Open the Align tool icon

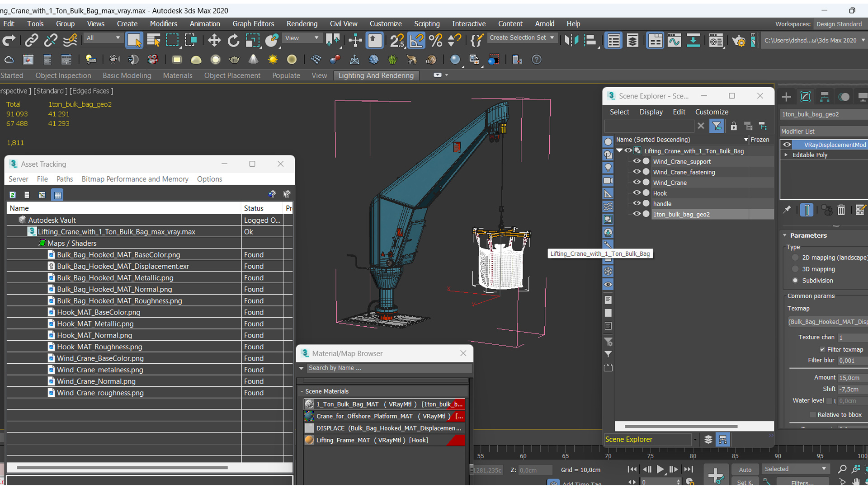pos(590,41)
